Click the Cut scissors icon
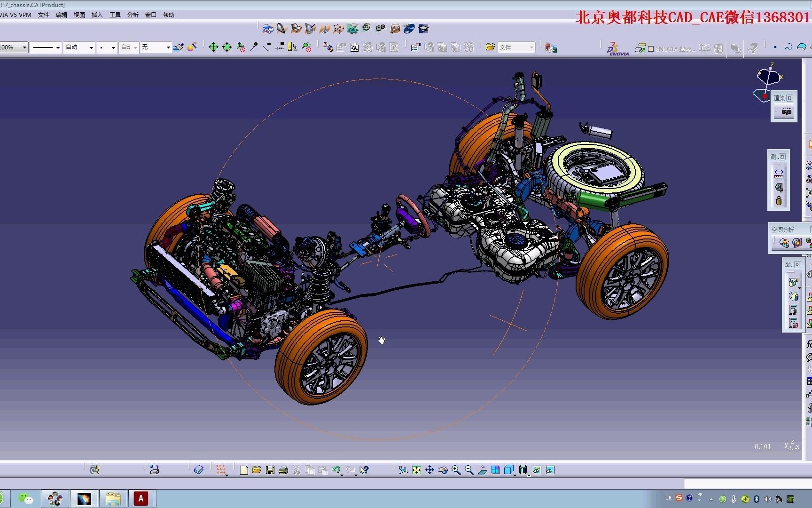The width and height of the screenshot is (812, 508). tap(296, 470)
